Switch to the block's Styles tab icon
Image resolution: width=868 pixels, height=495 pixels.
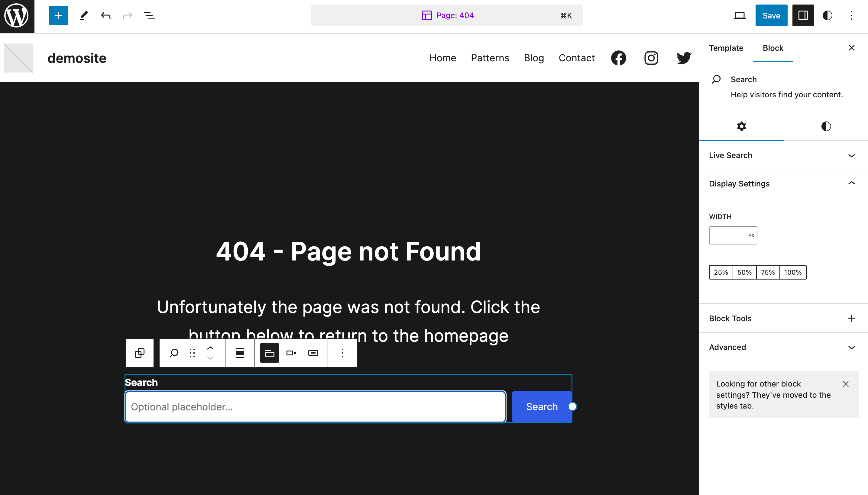coord(826,126)
